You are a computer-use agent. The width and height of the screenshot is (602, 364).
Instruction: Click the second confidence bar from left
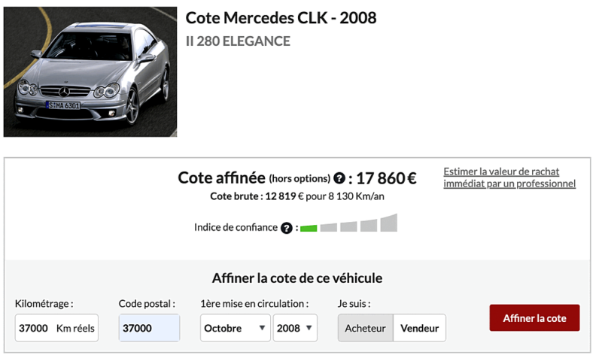tap(328, 227)
